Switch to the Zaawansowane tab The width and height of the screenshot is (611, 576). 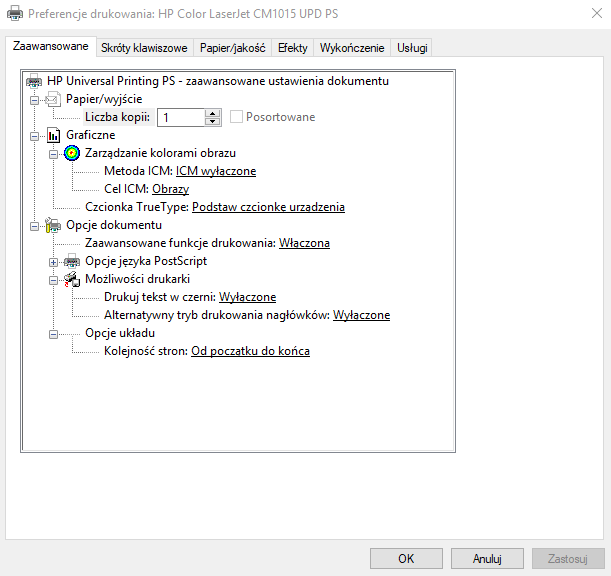pos(51,46)
